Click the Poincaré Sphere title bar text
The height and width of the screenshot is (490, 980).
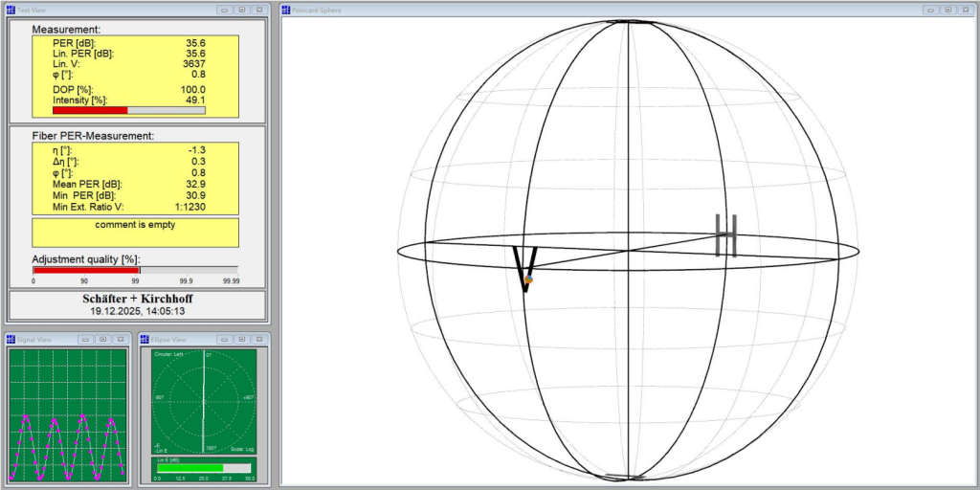(x=316, y=10)
